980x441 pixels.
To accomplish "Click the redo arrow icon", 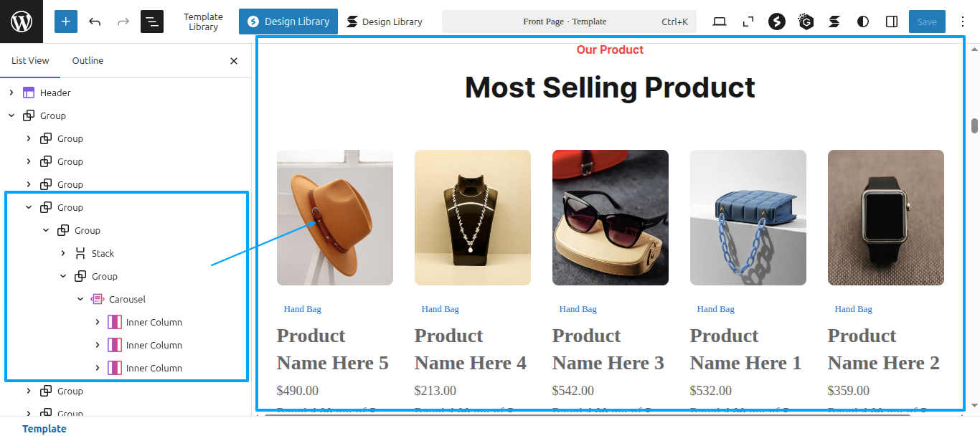I will click(x=123, y=22).
